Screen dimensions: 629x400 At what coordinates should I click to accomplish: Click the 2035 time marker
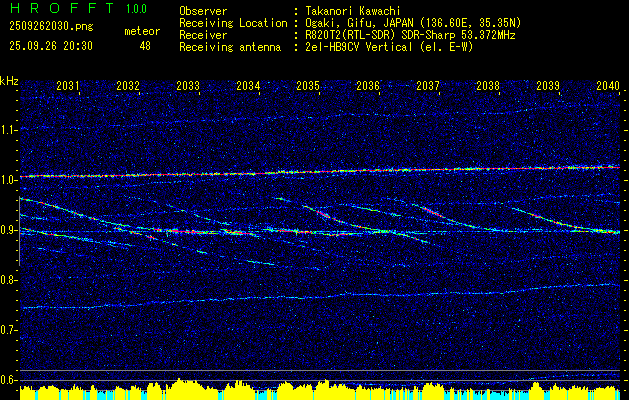[308, 86]
